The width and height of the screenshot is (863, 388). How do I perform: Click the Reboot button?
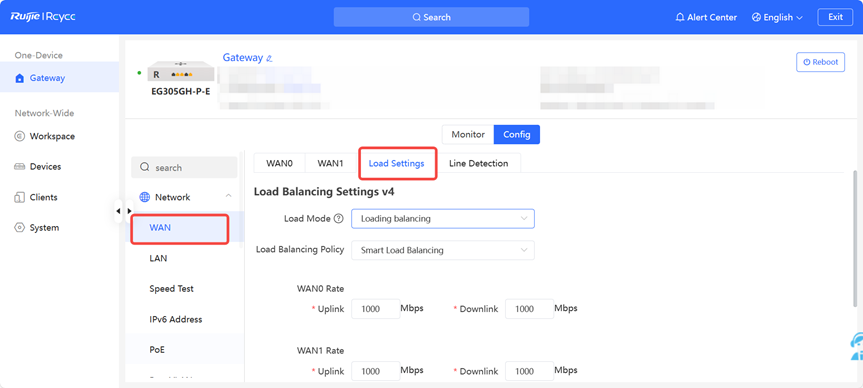point(820,62)
